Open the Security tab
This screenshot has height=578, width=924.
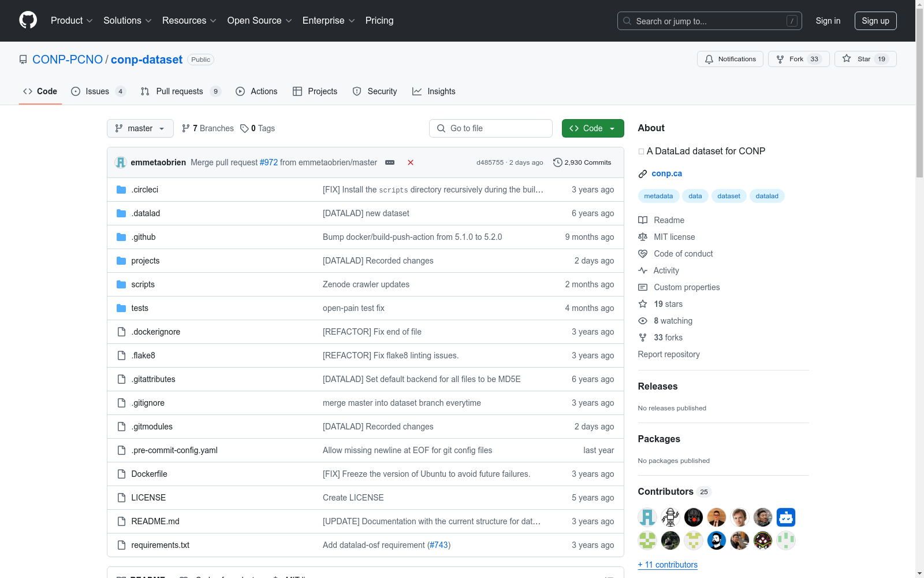click(375, 91)
